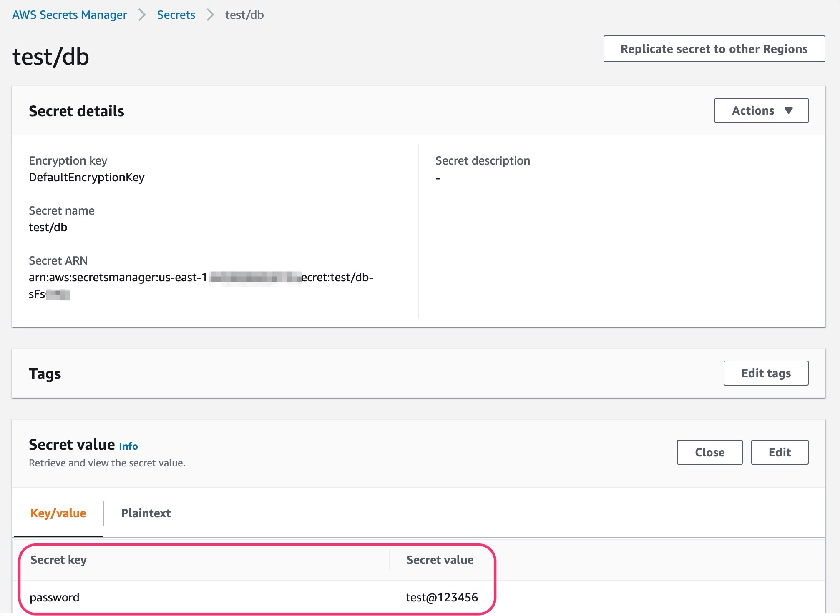Edit the secret value
The height and width of the screenshot is (616, 840).
coord(780,452)
